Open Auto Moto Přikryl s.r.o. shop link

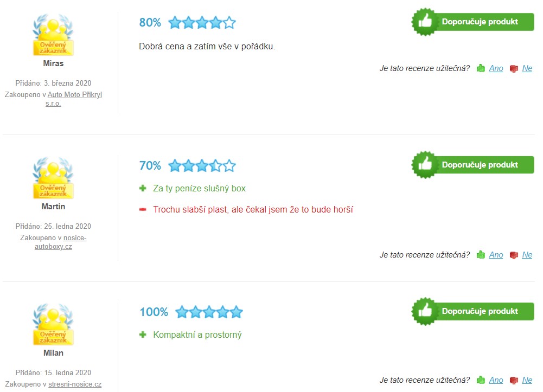click(74, 94)
